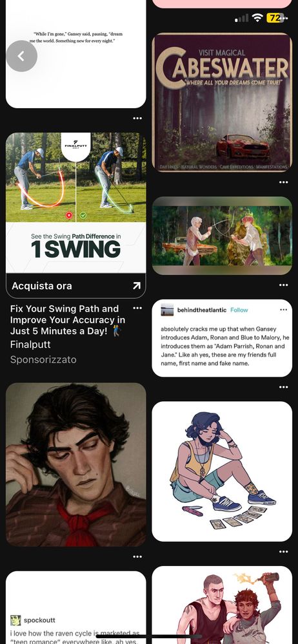Screen dimensions: 298x644
Task: Open the Finalputt golf swing ad image
Action: [x=75, y=203]
